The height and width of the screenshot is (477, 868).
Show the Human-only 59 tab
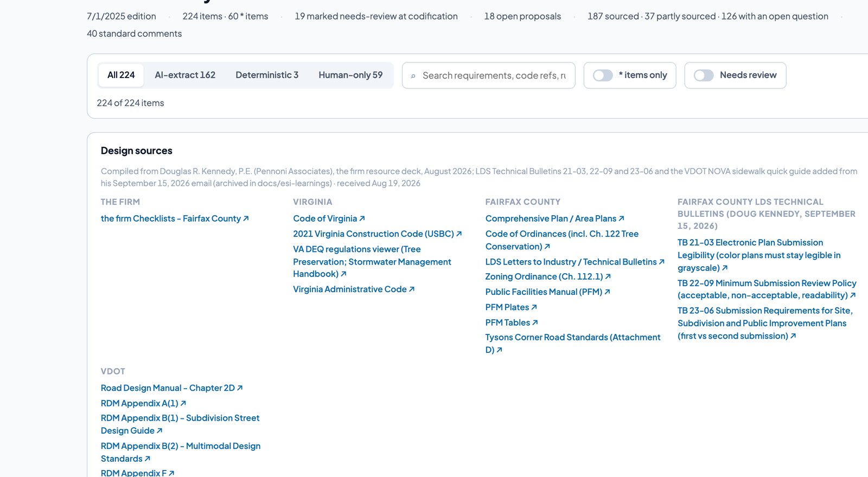(350, 75)
